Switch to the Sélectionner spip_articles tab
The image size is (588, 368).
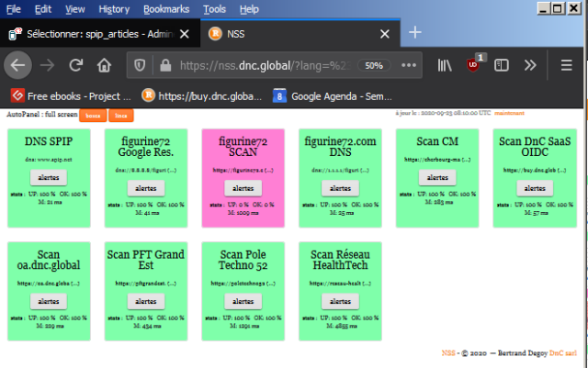pos(100,34)
